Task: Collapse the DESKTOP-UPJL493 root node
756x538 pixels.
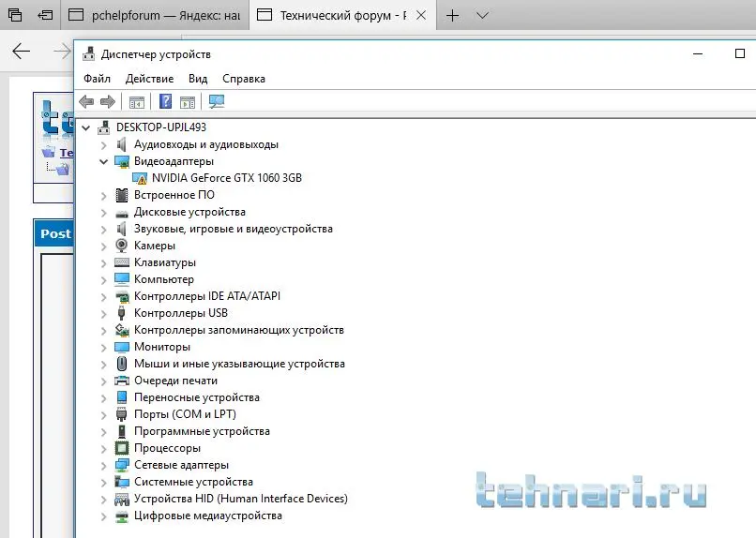Action: 86,127
